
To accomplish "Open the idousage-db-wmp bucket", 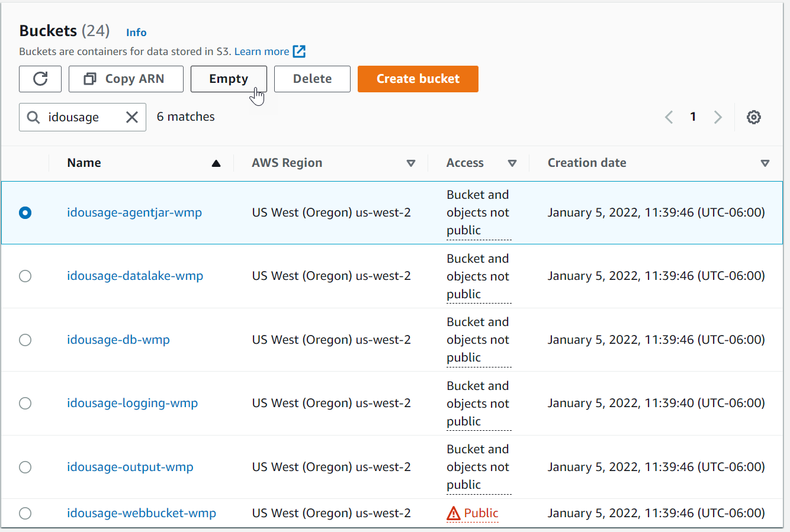I will point(118,340).
